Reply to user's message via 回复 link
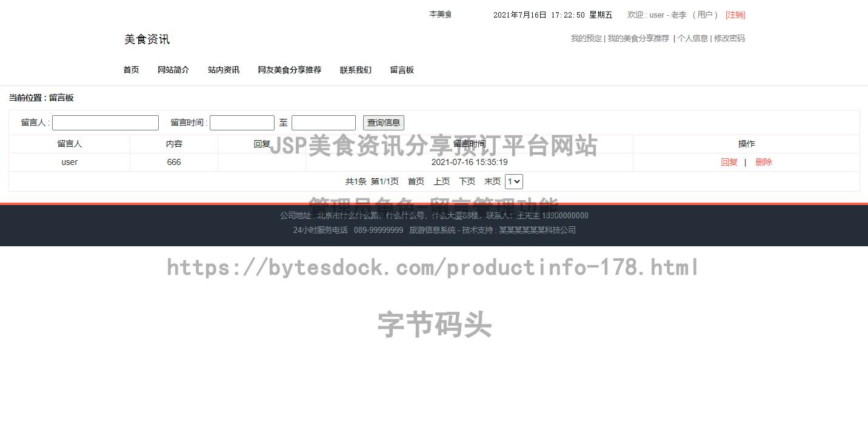Image resolution: width=868 pixels, height=444 pixels. 729,162
